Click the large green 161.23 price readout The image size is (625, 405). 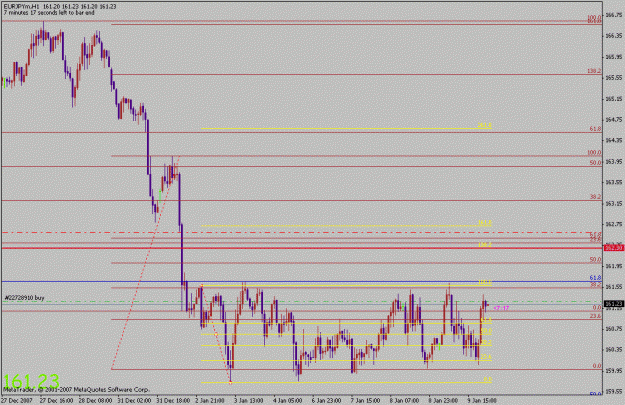(x=31, y=381)
